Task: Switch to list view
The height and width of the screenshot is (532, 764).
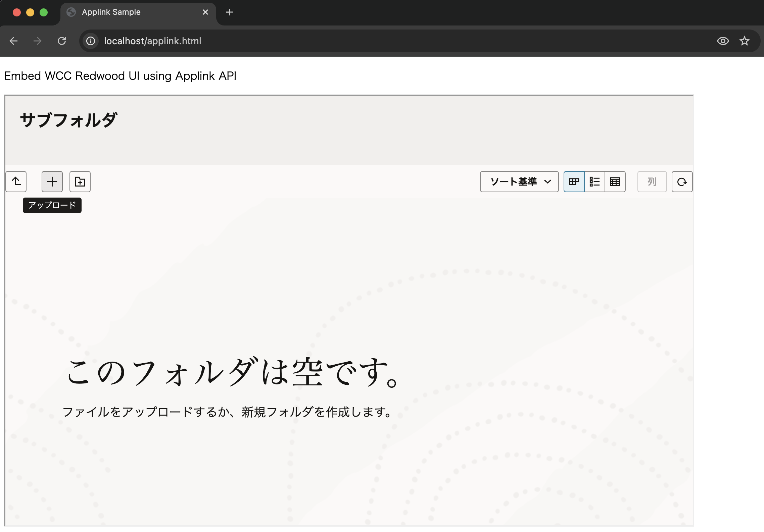Action: click(594, 181)
